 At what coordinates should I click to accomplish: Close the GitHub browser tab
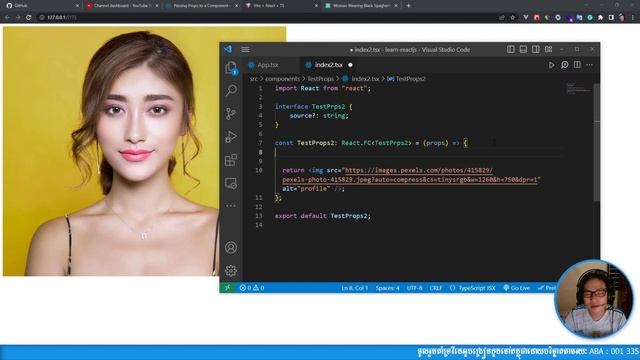click(78, 6)
